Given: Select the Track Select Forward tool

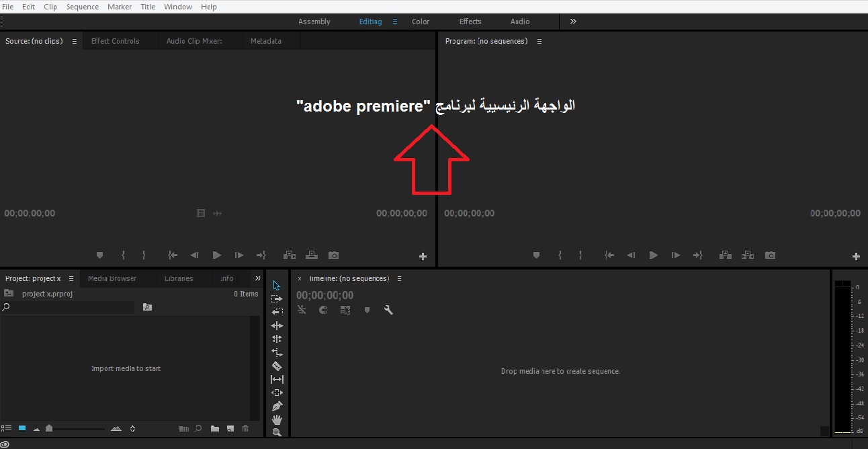Looking at the screenshot, I should (277, 298).
